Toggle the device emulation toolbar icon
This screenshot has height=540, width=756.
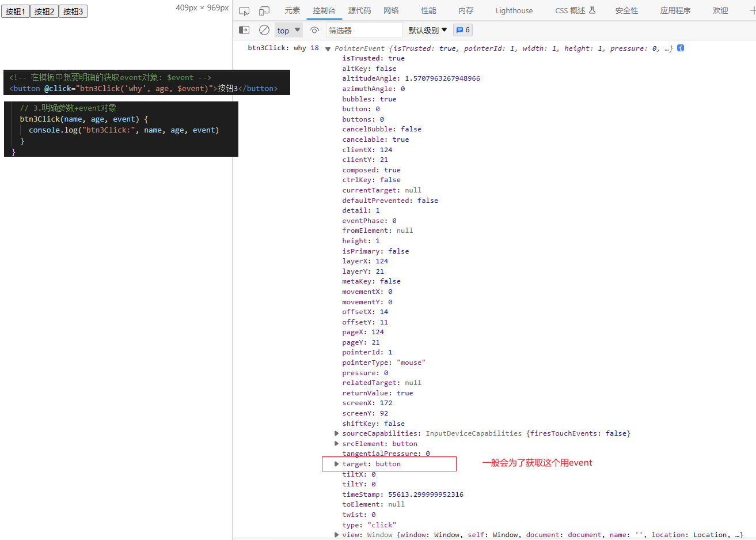(264, 11)
